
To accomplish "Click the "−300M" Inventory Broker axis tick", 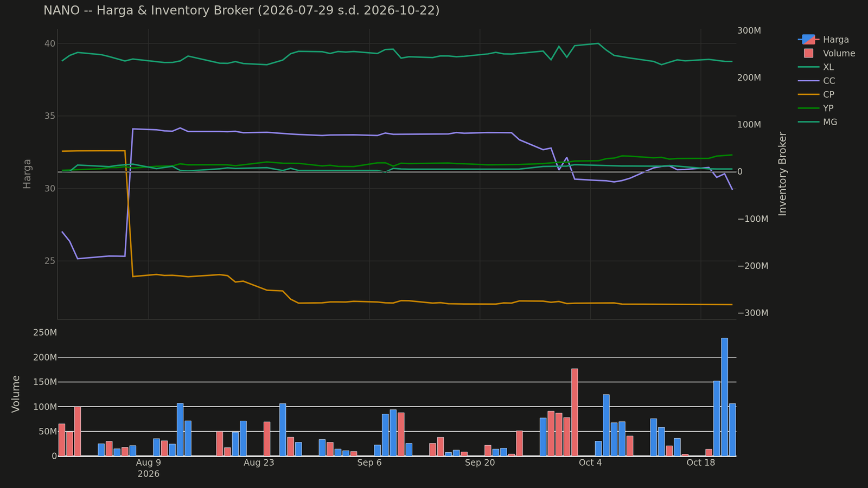I will pos(753,313).
